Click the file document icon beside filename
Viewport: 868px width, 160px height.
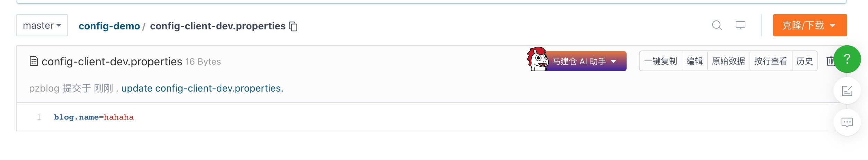34,61
